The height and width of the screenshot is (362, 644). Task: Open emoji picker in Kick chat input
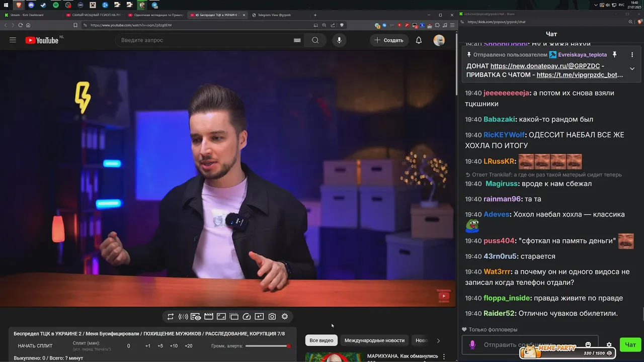[x=588, y=345]
